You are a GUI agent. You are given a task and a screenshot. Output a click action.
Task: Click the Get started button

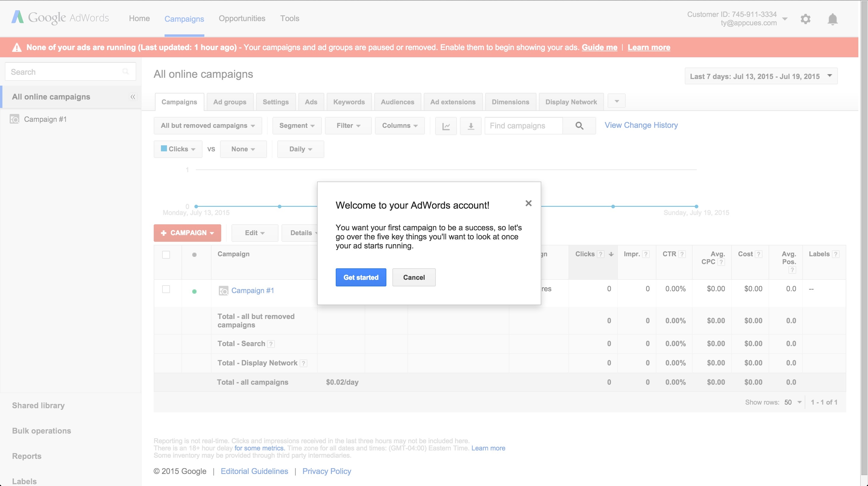361,277
